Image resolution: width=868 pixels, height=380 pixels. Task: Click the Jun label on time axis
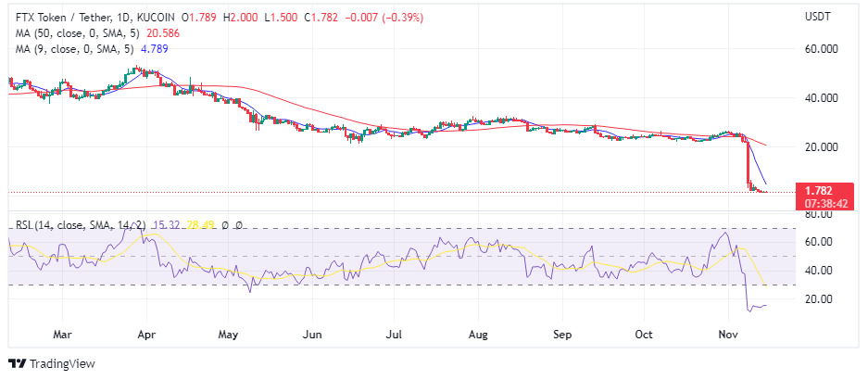312,335
